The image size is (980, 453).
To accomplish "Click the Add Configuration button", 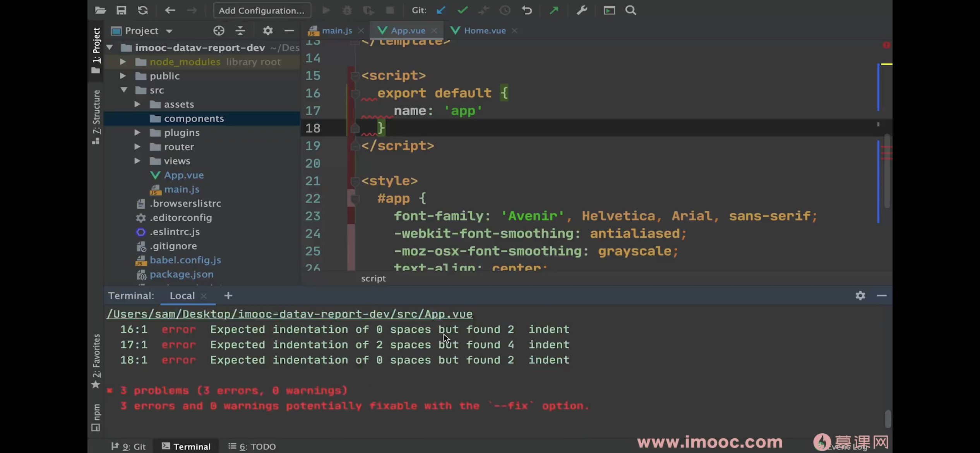I will coord(262,10).
